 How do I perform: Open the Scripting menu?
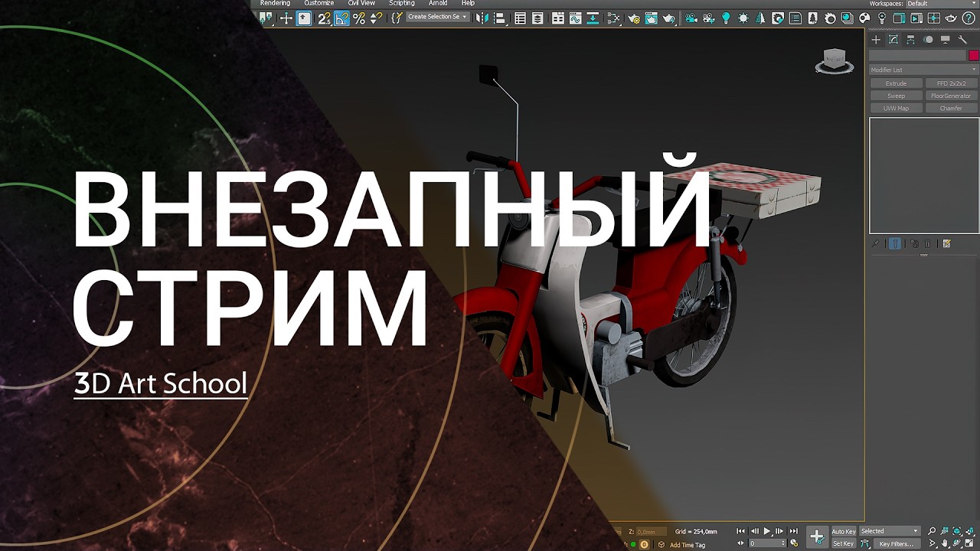(402, 4)
